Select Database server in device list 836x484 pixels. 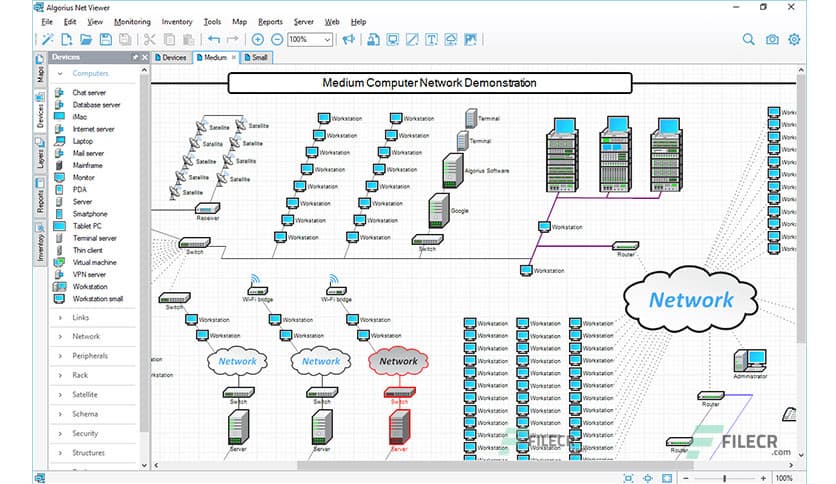(96, 105)
